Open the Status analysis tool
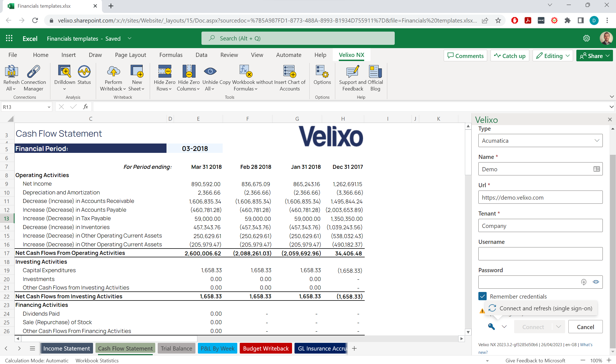Viewport: 616px width, 364px height. [84, 71]
